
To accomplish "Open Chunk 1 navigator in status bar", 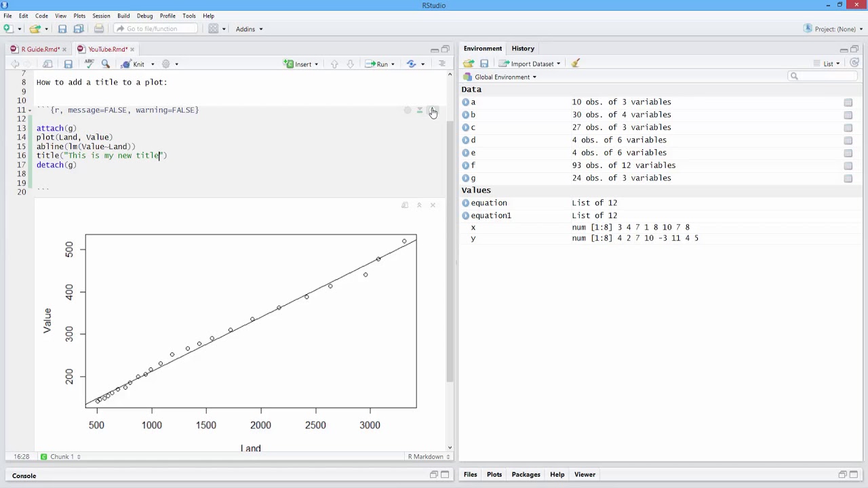I will click(x=61, y=457).
